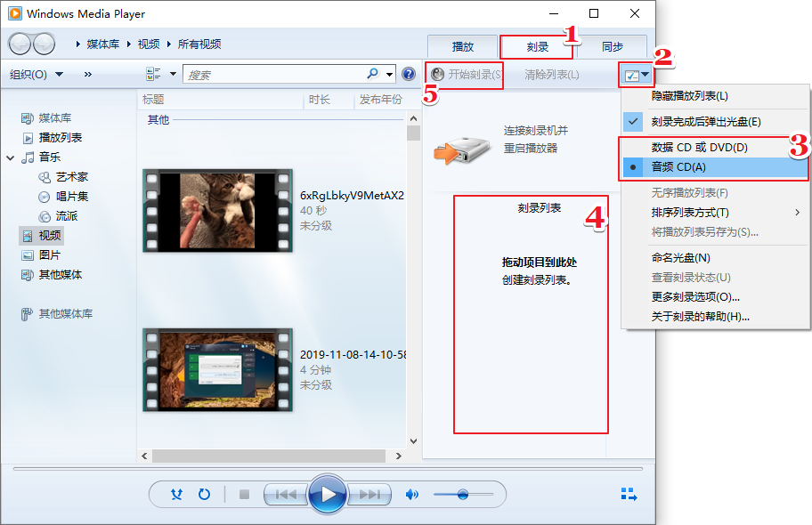Select 数据 CD 或 DVD(D) option

pos(715,147)
